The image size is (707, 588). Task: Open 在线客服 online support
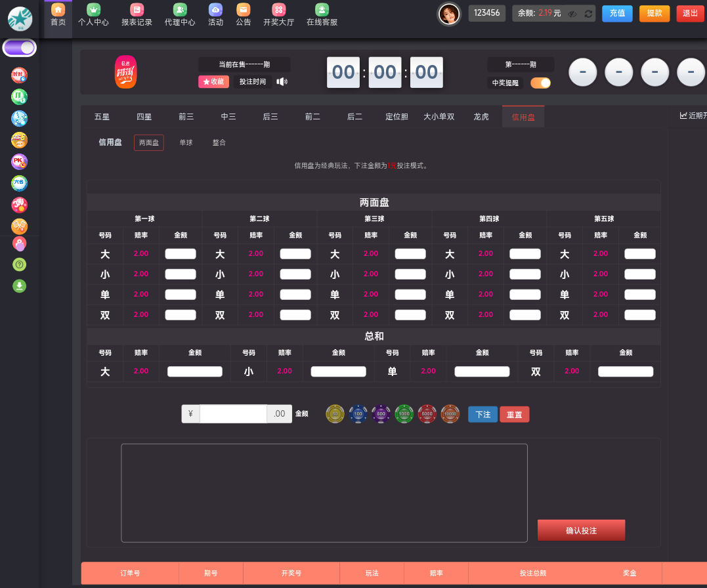coord(322,15)
